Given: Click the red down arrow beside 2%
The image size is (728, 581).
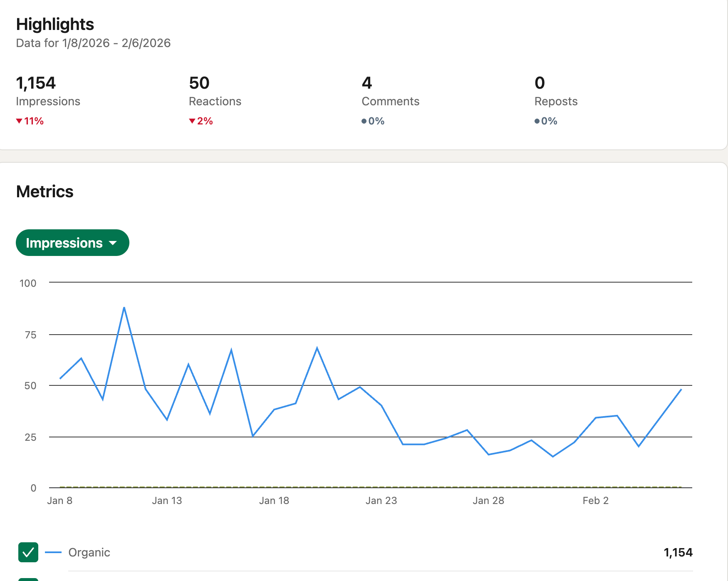Looking at the screenshot, I should coord(192,121).
